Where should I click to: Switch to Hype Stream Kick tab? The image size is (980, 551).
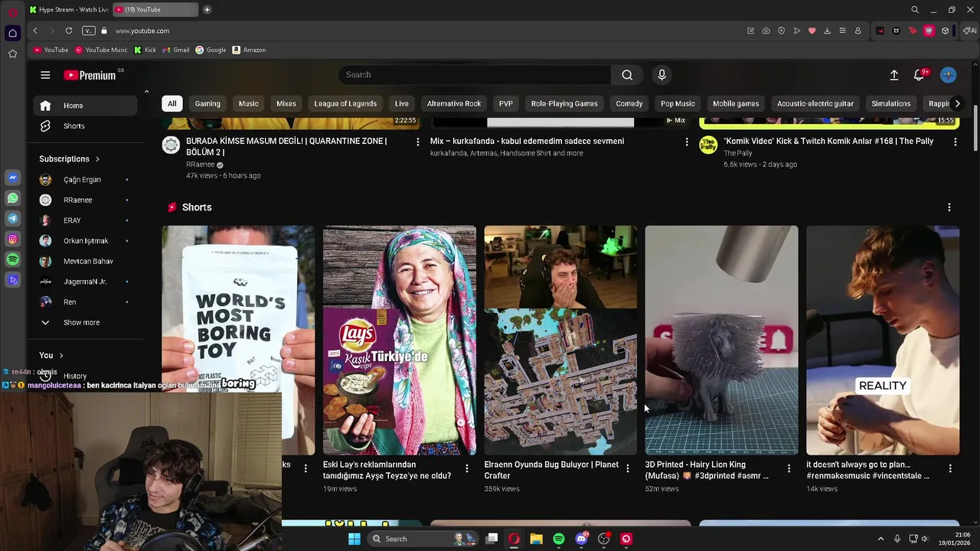69,10
